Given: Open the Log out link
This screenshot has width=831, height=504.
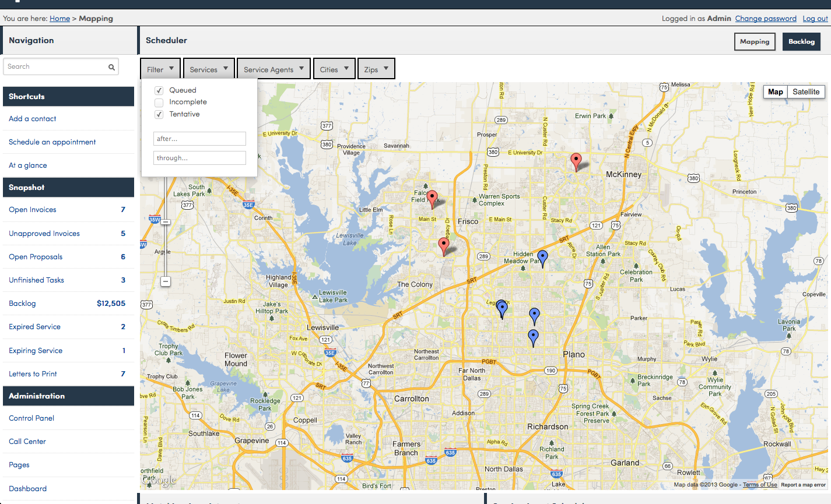Looking at the screenshot, I should (815, 19).
